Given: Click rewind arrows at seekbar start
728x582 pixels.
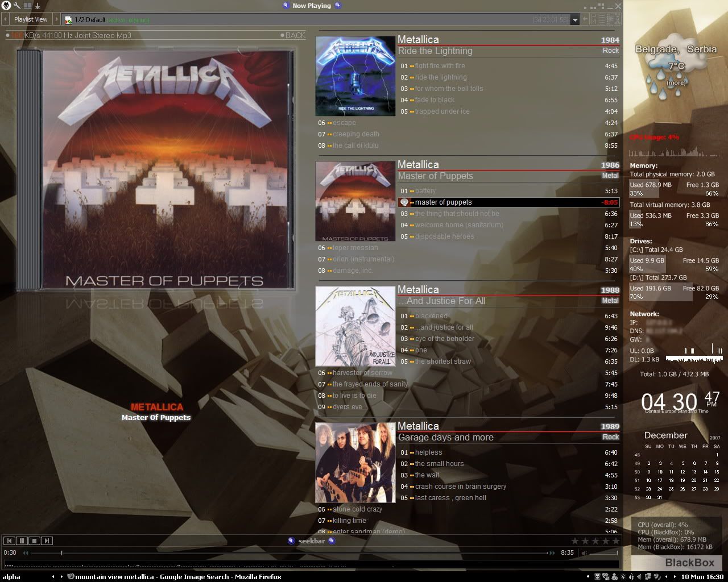Looking at the screenshot, I should coord(26,552).
